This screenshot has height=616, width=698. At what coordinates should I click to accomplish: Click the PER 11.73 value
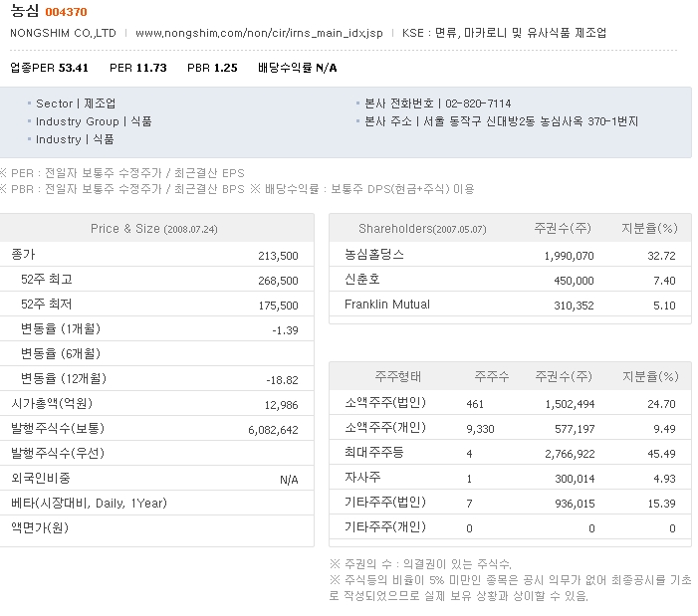(138, 68)
